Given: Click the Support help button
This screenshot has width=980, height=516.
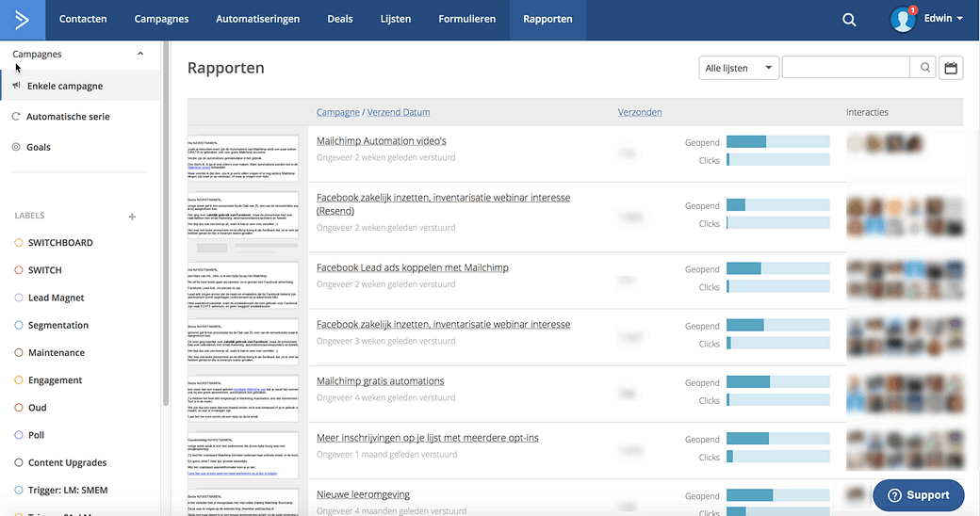Looking at the screenshot, I should [918, 495].
